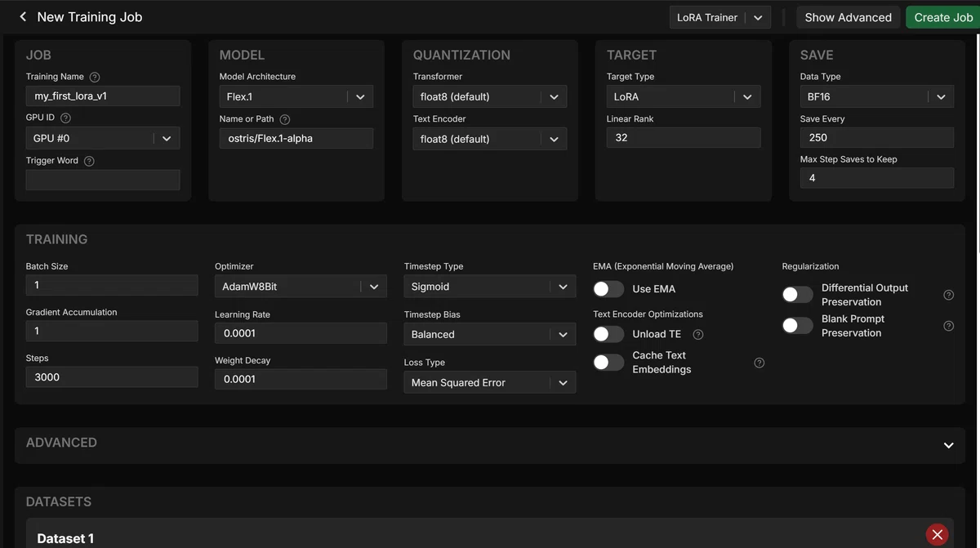Open the Transformer quantization dropdown
This screenshot has height=548, width=980.
pos(490,96)
